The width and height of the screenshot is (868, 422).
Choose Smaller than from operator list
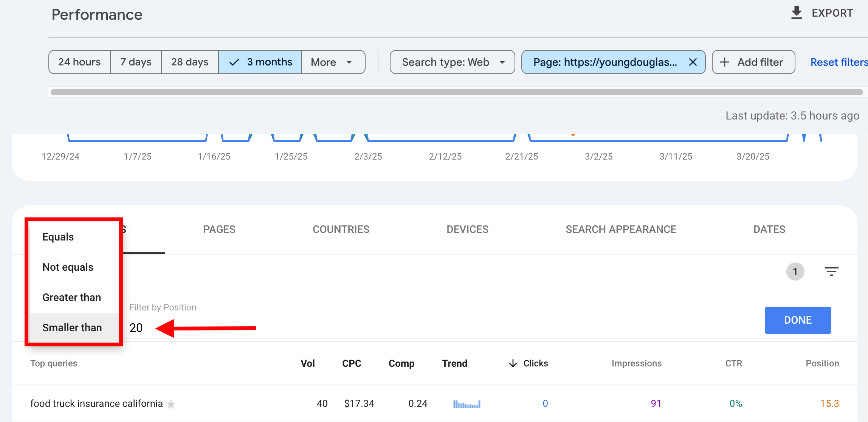tap(72, 327)
